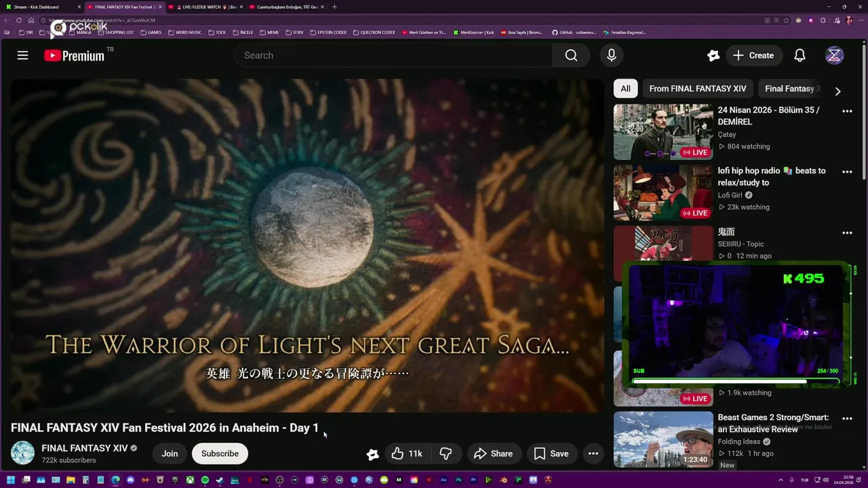Screen dimensions: 868x488
Task: Click the search magnifier button
Action: tap(571, 56)
